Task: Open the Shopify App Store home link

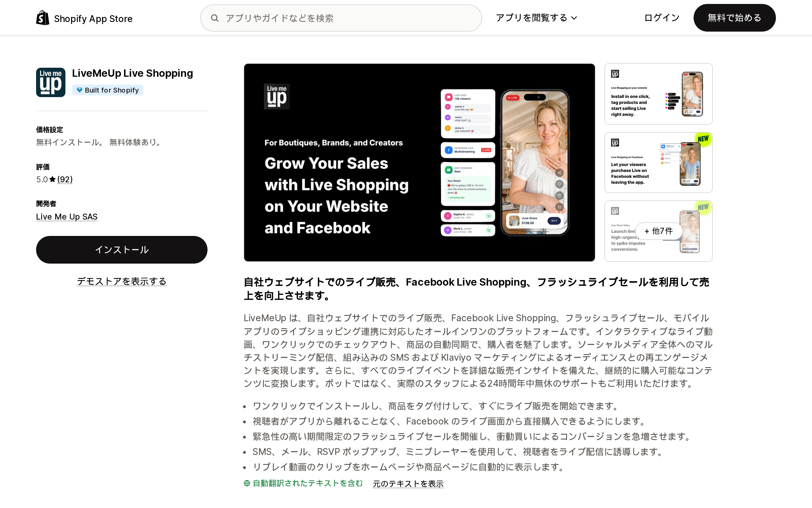Action: coord(84,18)
